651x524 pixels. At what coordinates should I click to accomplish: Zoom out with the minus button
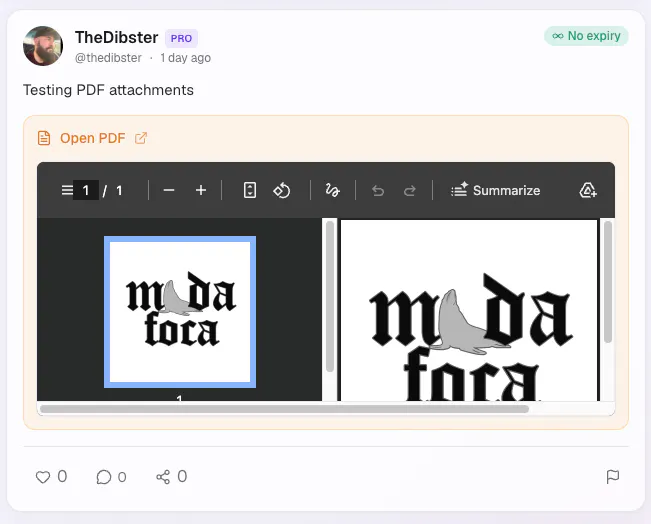point(169,191)
